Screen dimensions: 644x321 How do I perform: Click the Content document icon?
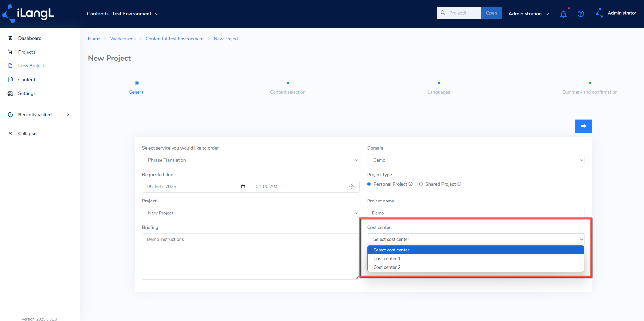[x=10, y=79]
